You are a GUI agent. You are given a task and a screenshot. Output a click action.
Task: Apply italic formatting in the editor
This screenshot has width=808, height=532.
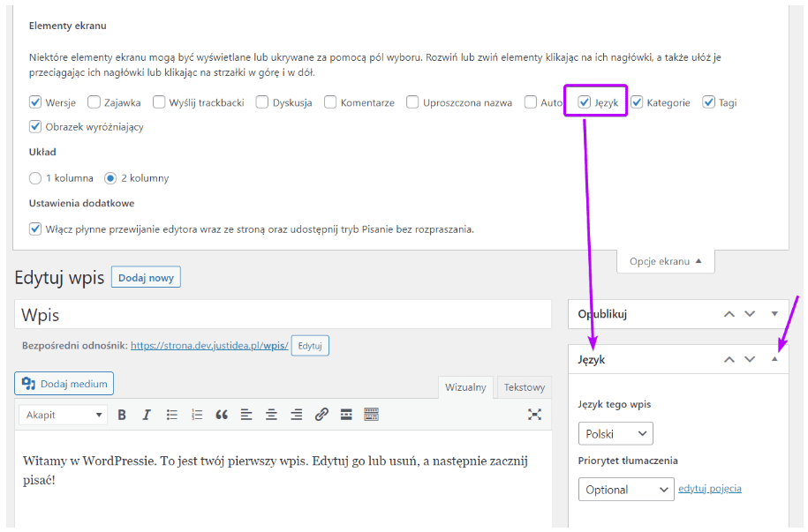[x=147, y=415]
